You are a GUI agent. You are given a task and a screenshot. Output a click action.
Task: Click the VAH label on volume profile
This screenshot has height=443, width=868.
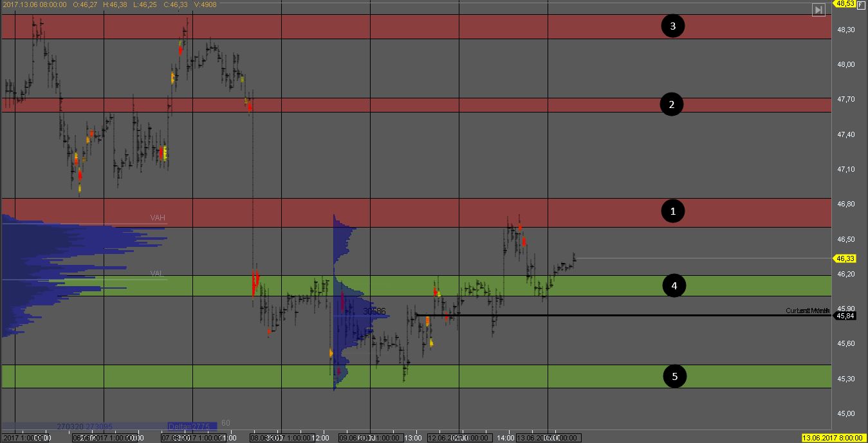point(158,218)
